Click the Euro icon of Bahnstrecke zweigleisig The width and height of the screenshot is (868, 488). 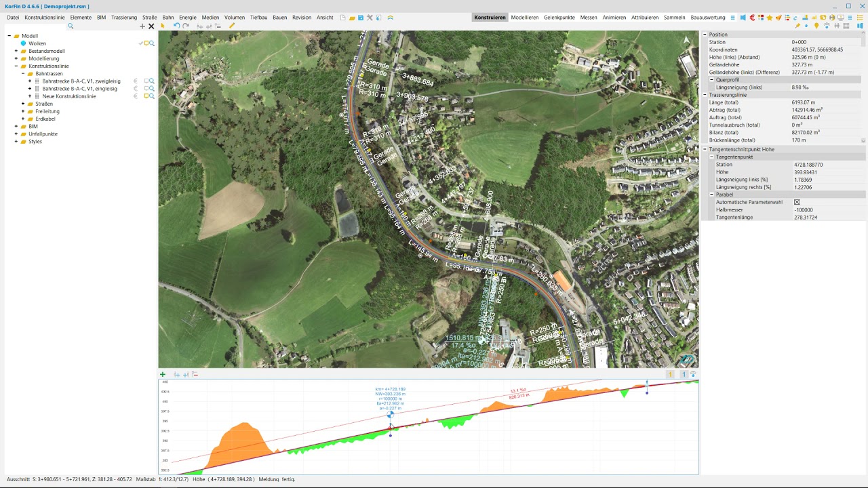136,81
